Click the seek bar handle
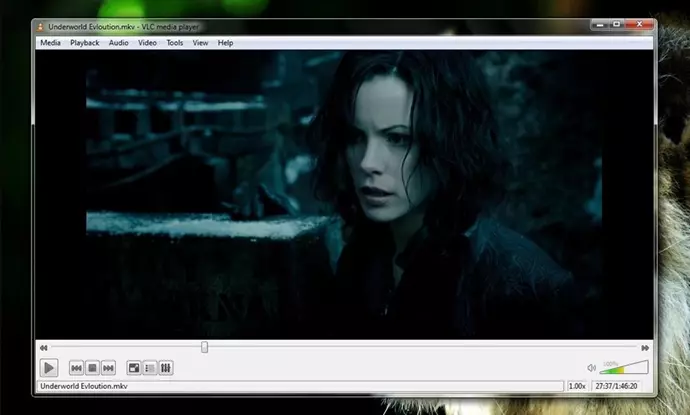Image resolution: width=690 pixels, height=415 pixels. (x=205, y=347)
